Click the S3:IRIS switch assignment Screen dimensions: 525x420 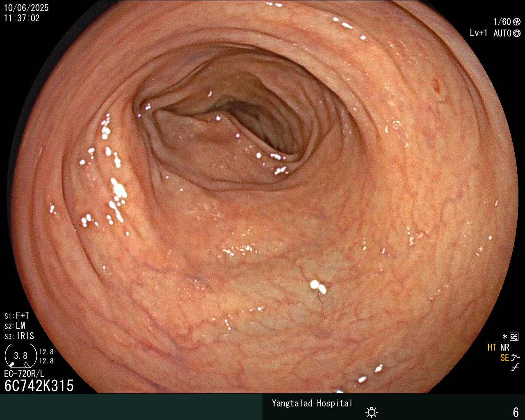pyautogui.click(x=19, y=336)
